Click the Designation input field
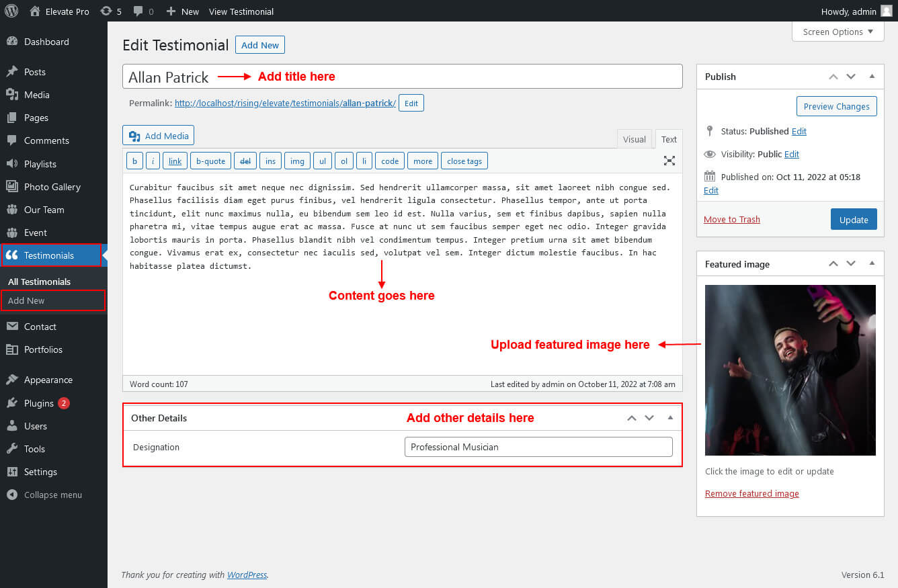The width and height of the screenshot is (898, 588). (x=538, y=447)
